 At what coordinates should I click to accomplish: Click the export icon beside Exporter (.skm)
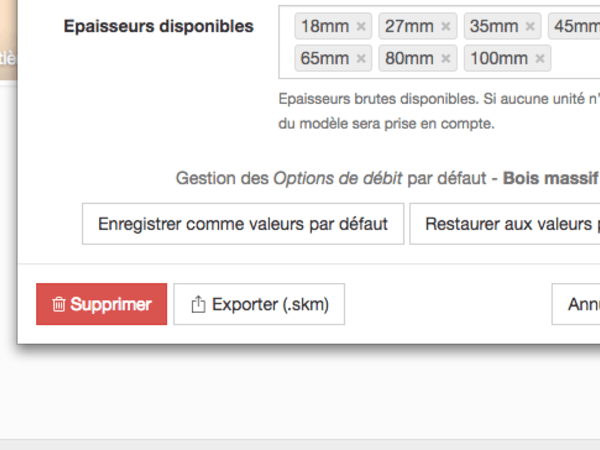pyautogui.click(x=197, y=305)
